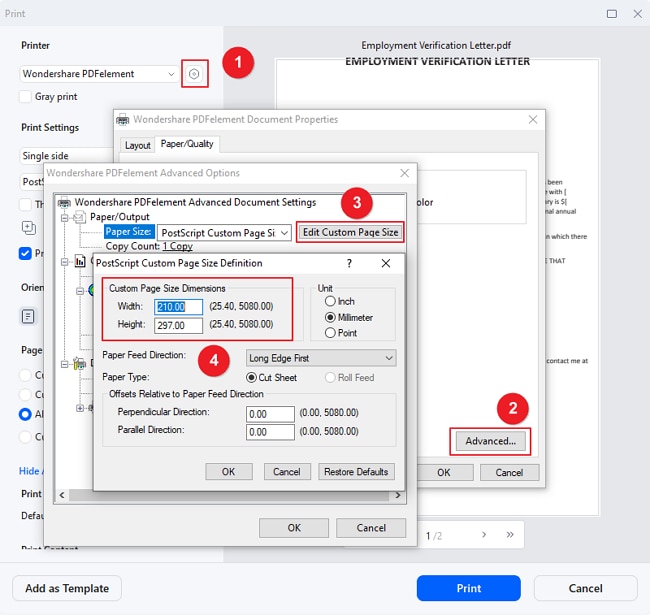
Task: Open printer properties gear icon
Action: pos(194,74)
